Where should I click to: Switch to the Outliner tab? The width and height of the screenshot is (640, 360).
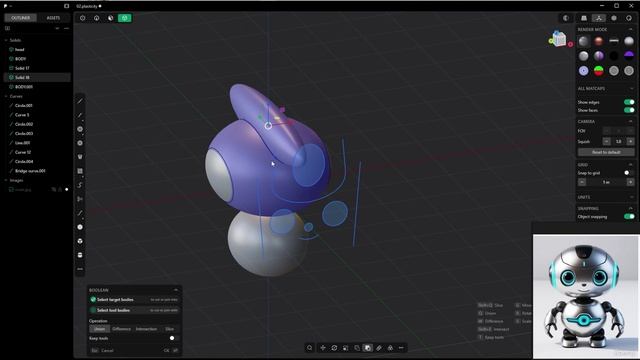20,18
